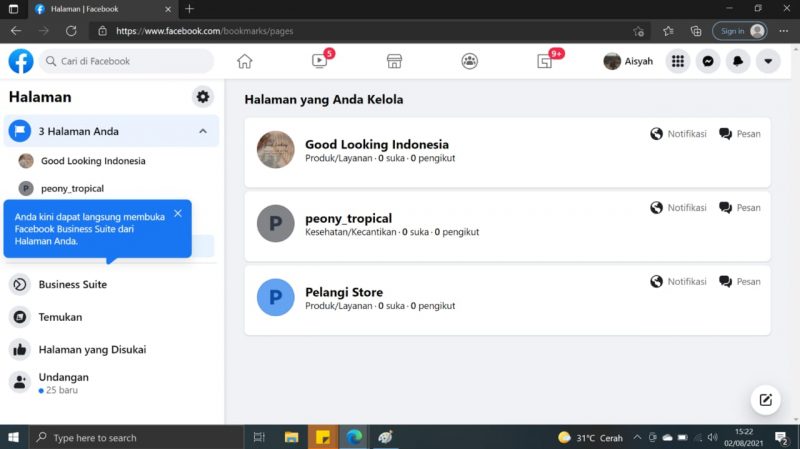This screenshot has height=449, width=800.
Task: Click in the Cari di Facebook search box
Action: [127, 61]
